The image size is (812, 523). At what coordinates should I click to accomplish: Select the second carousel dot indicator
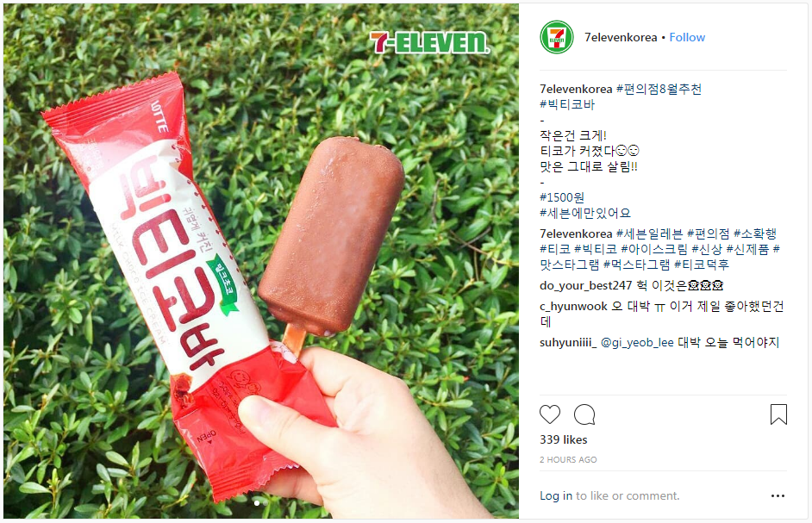click(x=264, y=503)
